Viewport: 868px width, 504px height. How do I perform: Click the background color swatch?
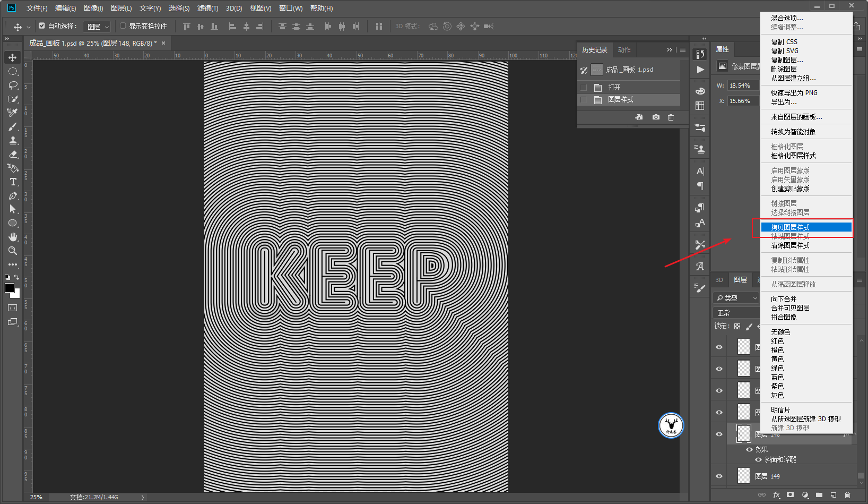[17, 294]
